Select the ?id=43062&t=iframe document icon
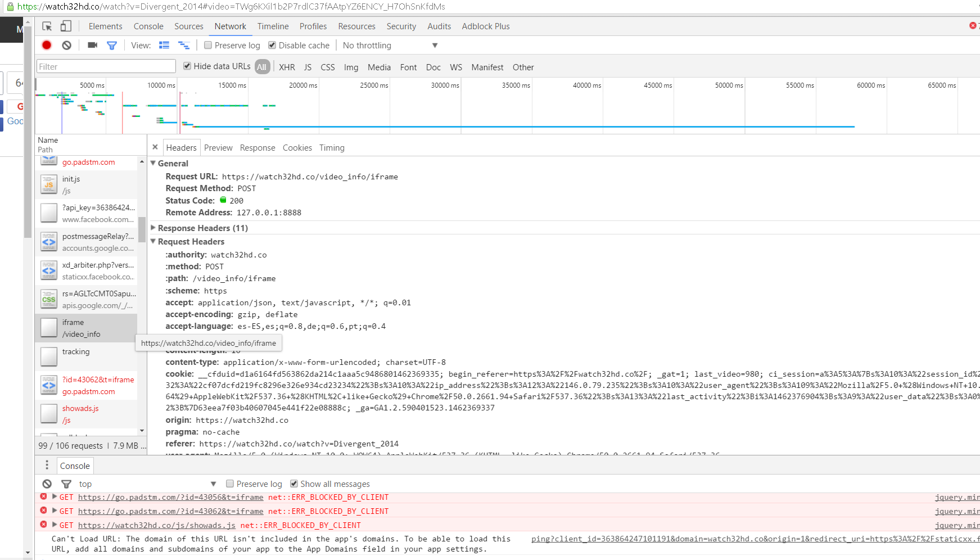 click(49, 385)
